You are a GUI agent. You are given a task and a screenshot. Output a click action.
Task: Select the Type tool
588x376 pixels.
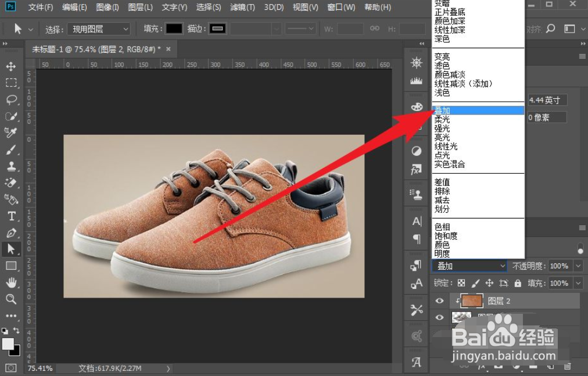tap(11, 216)
